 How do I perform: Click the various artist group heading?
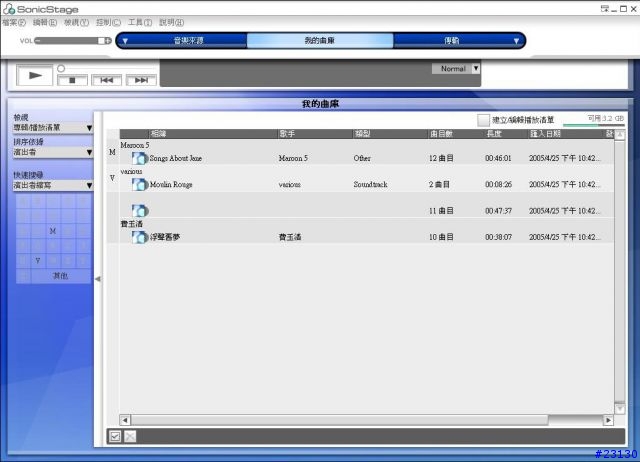[131, 171]
